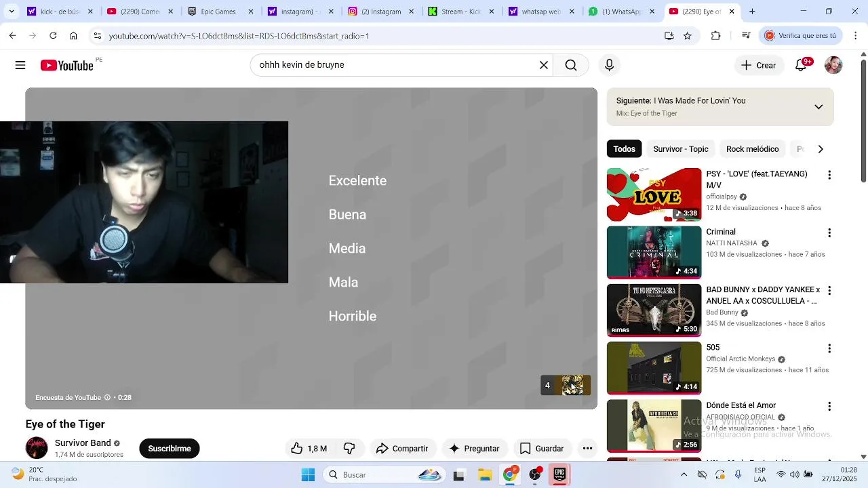Go to the YouTube home logo
The image size is (868, 488).
point(66,65)
